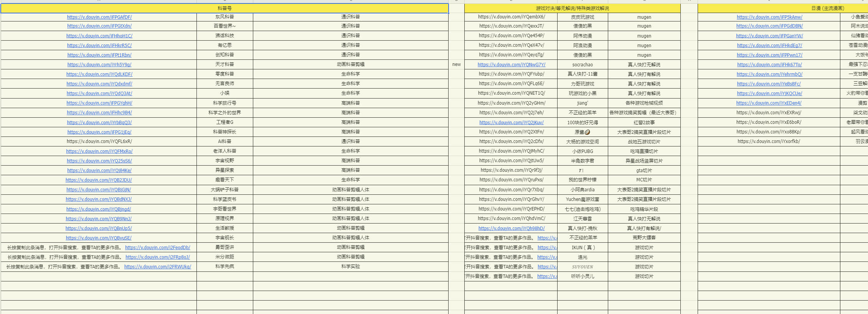Image resolution: width=868 pixels, height=314 pixels.
Task: Click the 小依PUBG cell
Action: pyautogui.click(x=582, y=151)
